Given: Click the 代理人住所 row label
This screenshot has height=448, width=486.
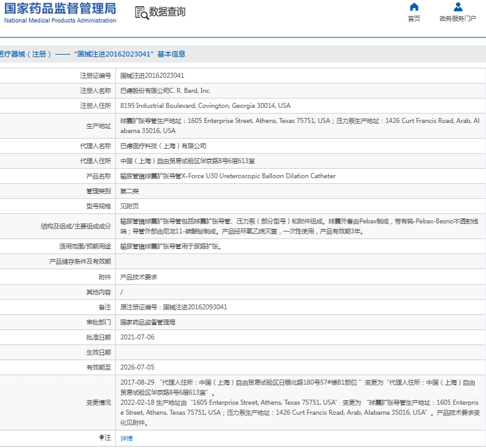Looking at the screenshot, I should [95, 161].
